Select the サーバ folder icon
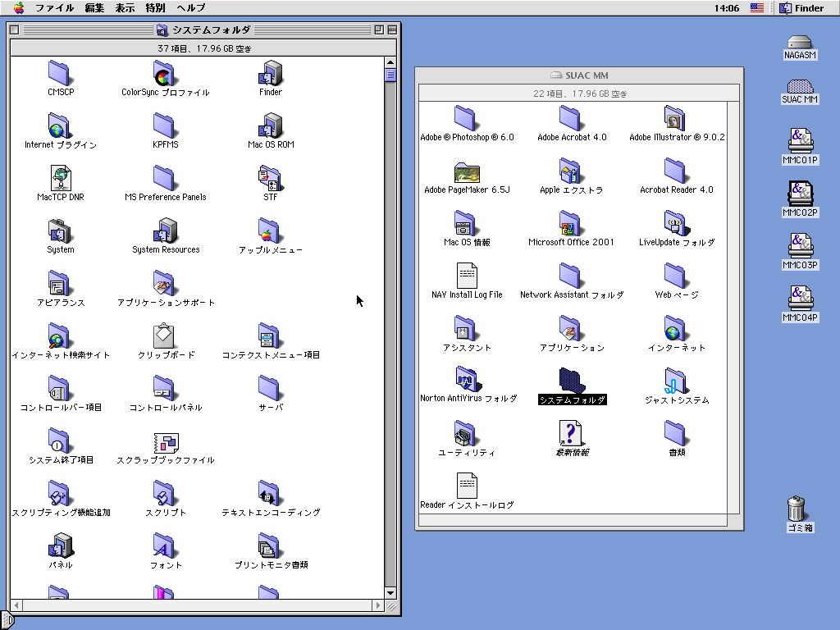Image resolution: width=840 pixels, height=630 pixels. (x=271, y=388)
